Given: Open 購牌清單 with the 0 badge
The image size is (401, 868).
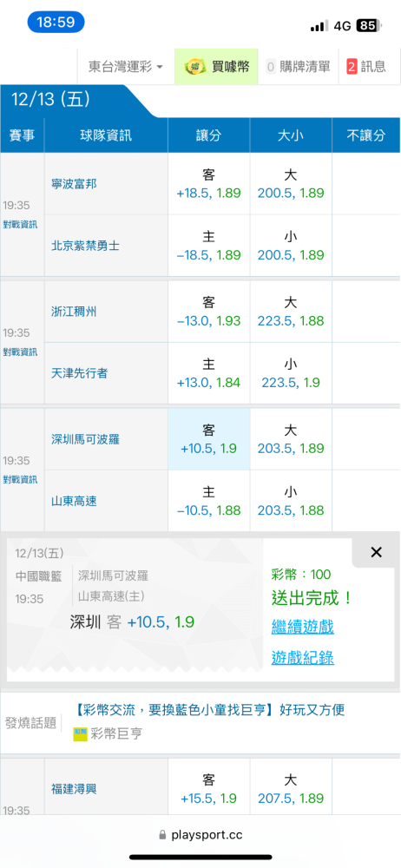Looking at the screenshot, I should (x=298, y=67).
